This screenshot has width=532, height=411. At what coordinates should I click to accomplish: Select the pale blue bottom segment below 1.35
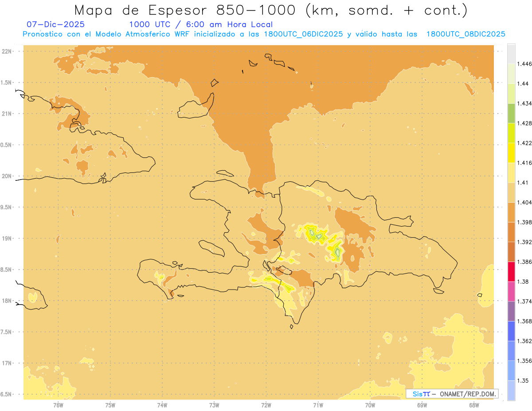coord(511,391)
